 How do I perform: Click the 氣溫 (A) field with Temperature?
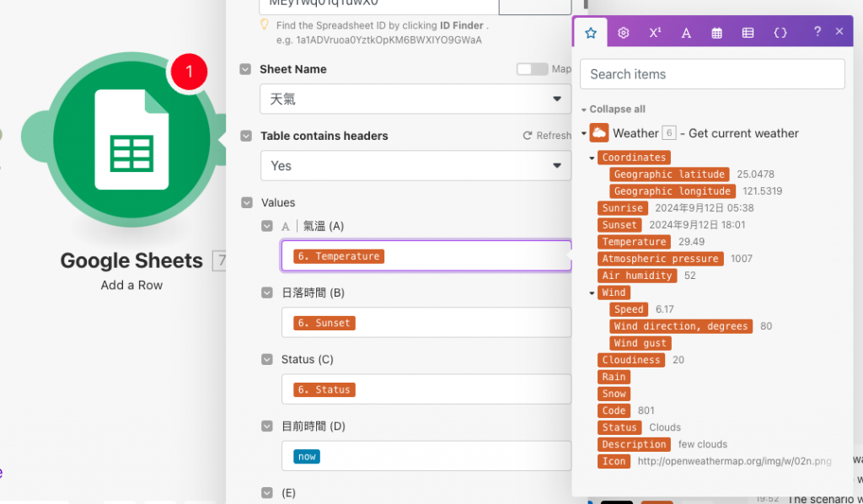[x=426, y=256]
